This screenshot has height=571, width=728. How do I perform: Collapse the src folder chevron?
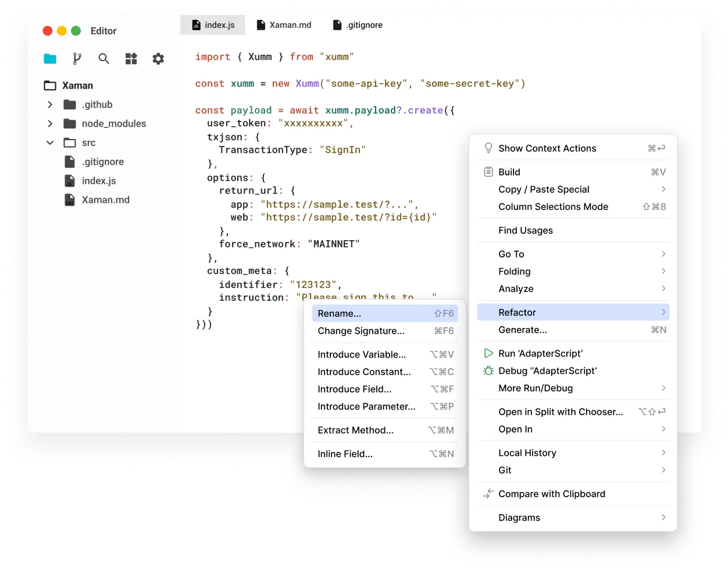tap(50, 143)
